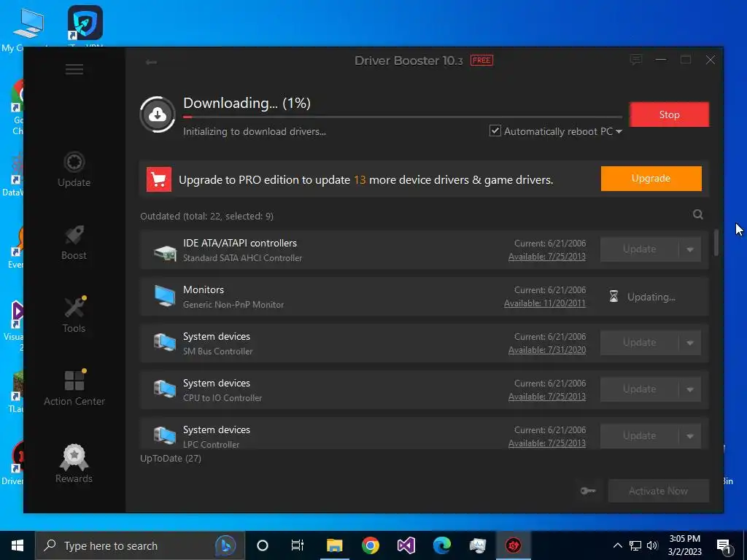
Task: Go to the Boost section in sidebar
Action: [74, 243]
